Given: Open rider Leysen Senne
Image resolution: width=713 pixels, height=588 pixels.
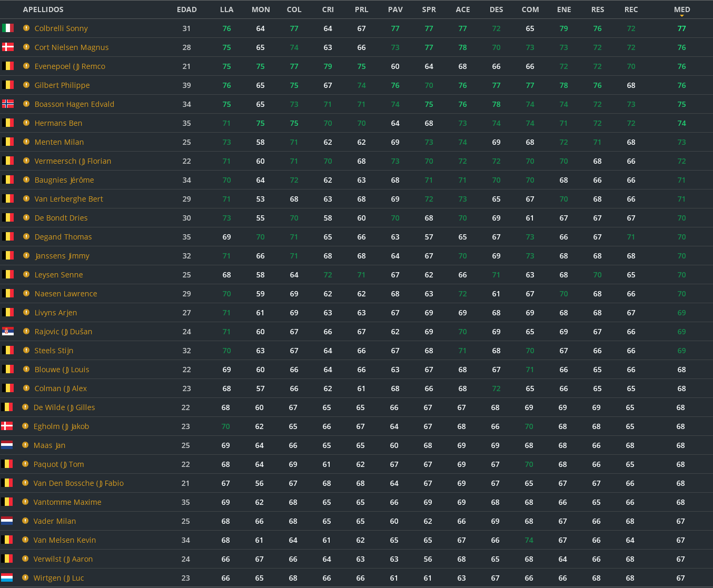Looking at the screenshot, I should point(58,275).
